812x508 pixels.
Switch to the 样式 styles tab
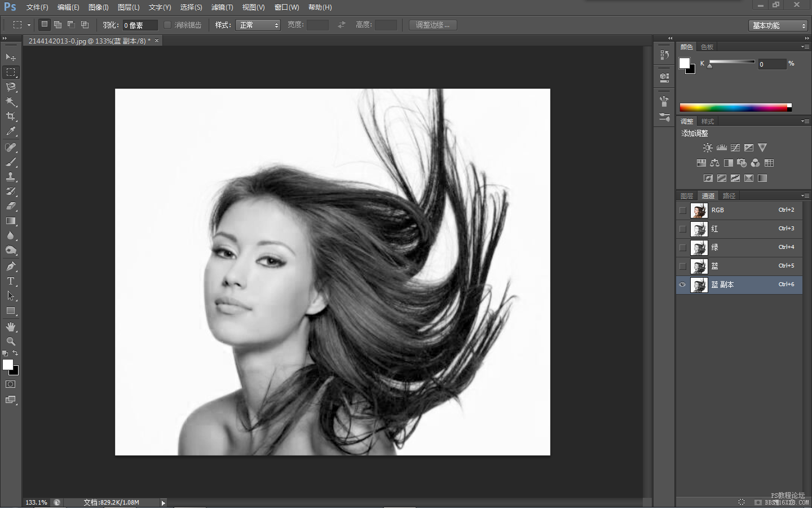[708, 121]
